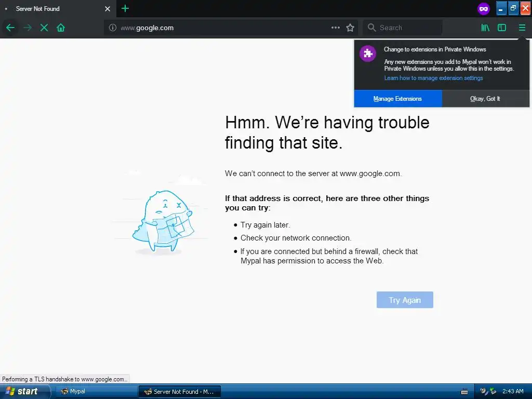The height and width of the screenshot is (399, 532).
Task: Open the hamburger application menu
Action: [x=522, y=28]
